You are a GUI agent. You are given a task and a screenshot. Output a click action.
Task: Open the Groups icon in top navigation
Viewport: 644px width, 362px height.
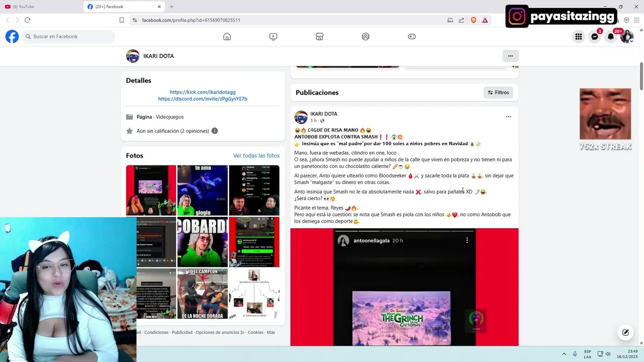tap(366, 37)
